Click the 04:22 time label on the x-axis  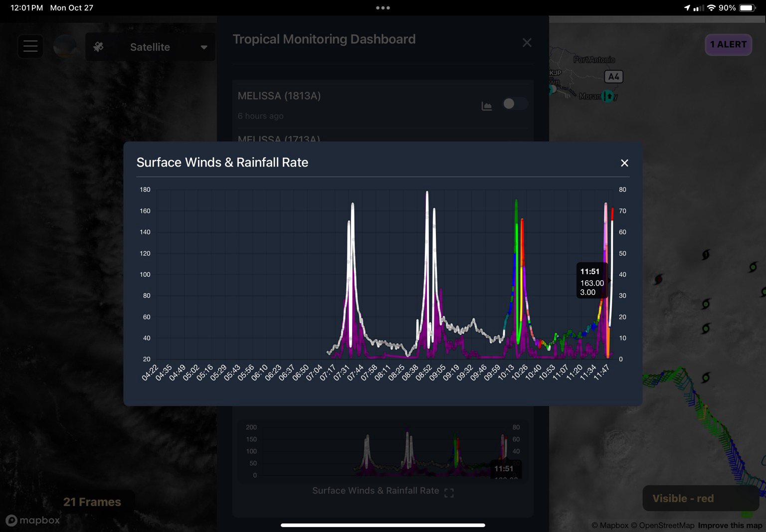point(150,372)
